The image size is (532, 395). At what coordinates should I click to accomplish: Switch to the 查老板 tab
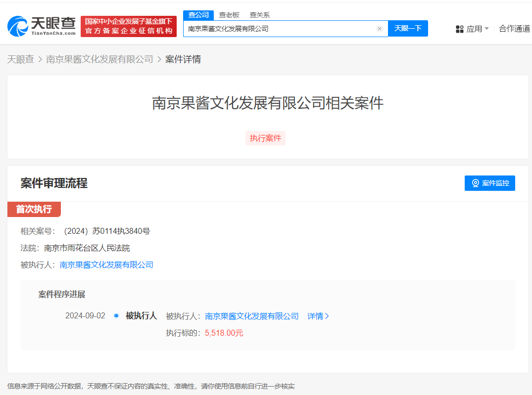point(229,15)
